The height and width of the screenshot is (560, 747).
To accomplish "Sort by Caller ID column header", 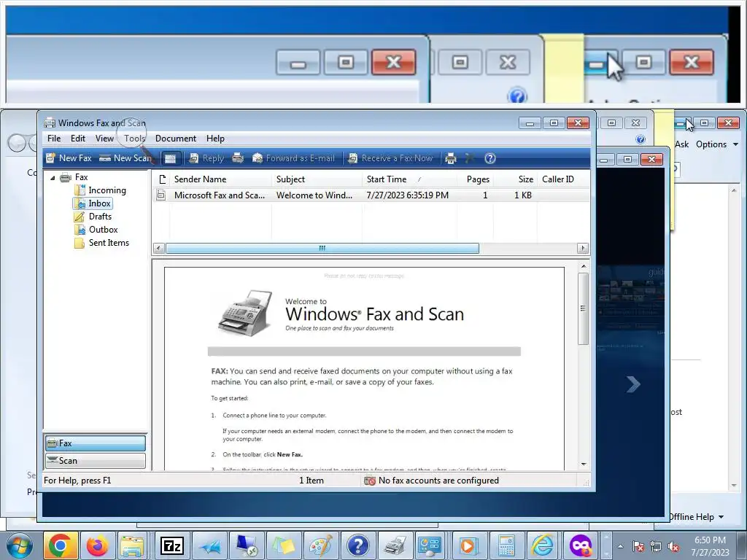I will [563, 179].
